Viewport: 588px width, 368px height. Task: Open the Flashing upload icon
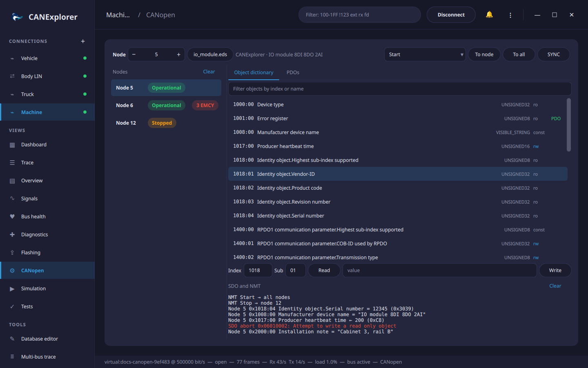(12, 253)
